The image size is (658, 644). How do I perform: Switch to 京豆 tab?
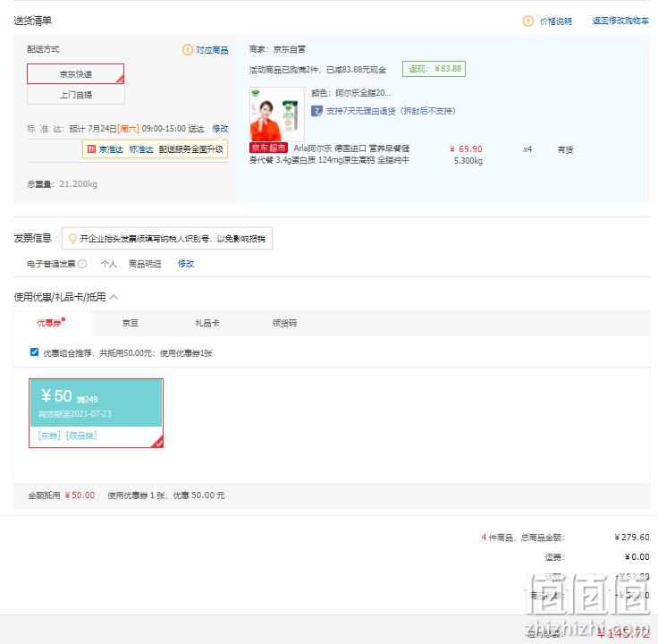click(131, 323)
